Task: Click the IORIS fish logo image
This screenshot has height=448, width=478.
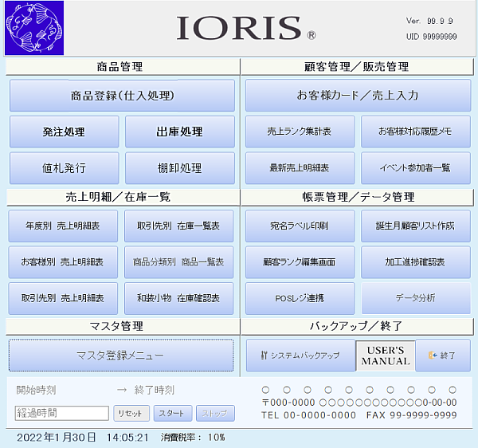Action: [34, 28]
